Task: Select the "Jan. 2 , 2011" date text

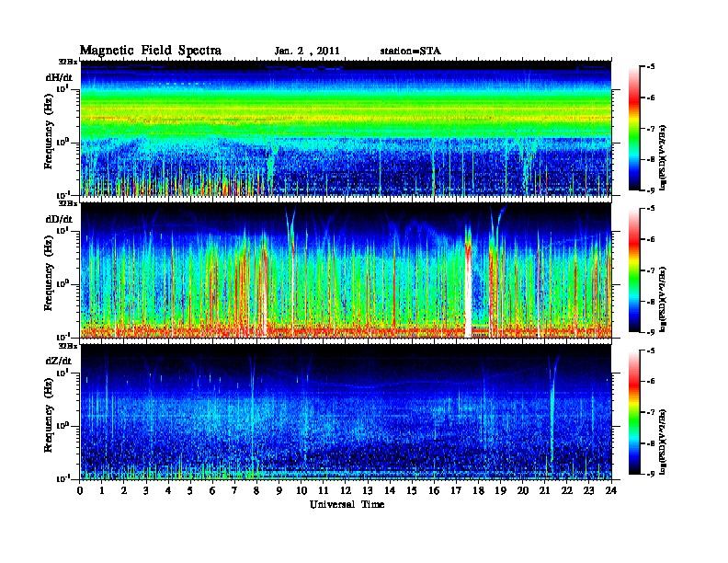Action: [x=307, y=52]
